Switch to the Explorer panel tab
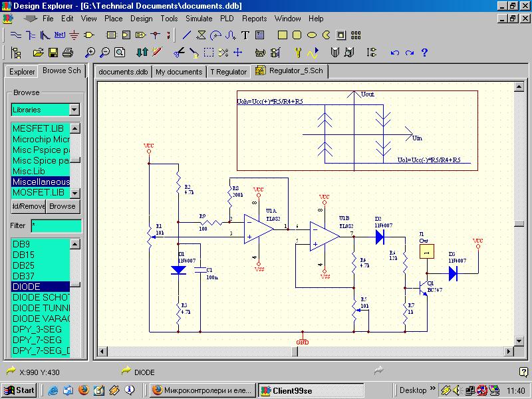The height and width of the screenshot is (399, 532). coord(22,72)
